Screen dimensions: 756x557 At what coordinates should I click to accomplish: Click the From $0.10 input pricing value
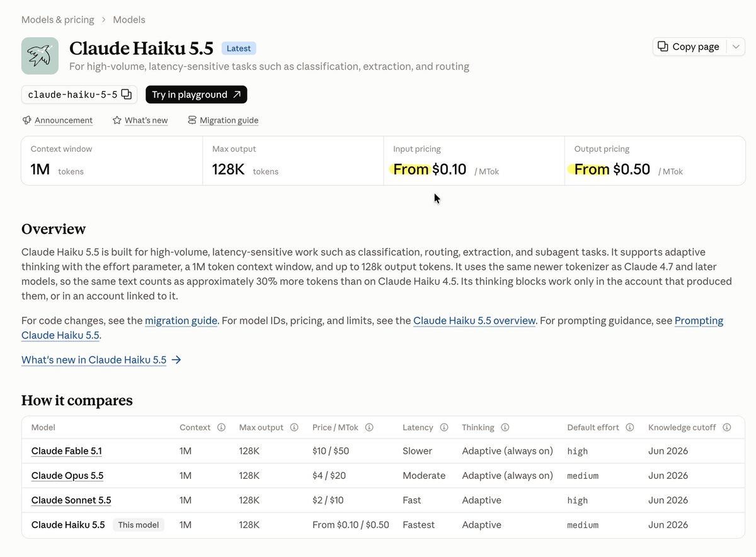[x=430, y=169]
